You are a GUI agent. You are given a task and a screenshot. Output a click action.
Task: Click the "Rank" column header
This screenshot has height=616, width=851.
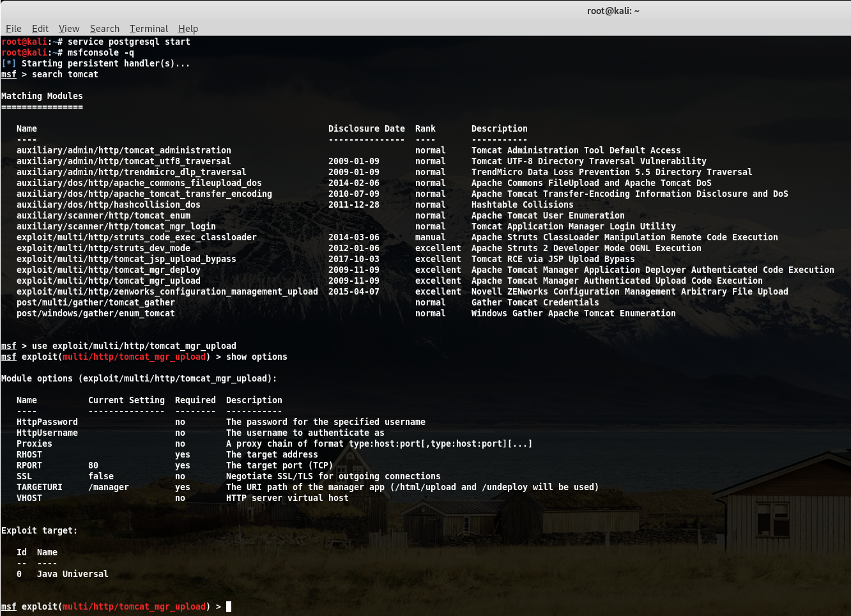425,128
